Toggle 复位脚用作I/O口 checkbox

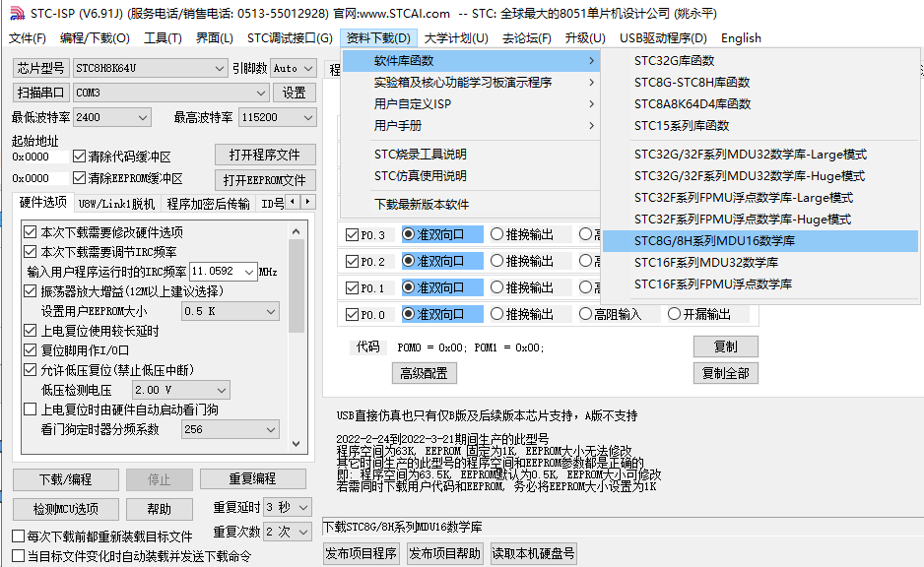(x=31, y=350)
